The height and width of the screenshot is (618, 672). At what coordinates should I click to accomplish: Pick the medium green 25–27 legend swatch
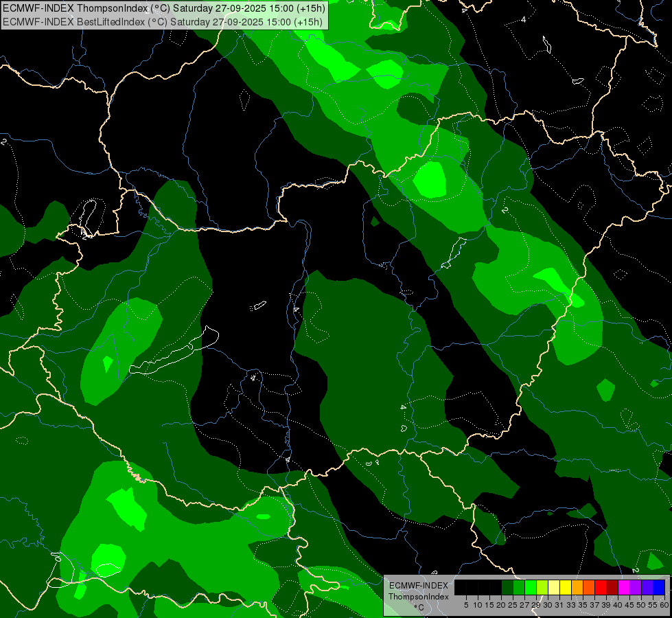[519, 587]
